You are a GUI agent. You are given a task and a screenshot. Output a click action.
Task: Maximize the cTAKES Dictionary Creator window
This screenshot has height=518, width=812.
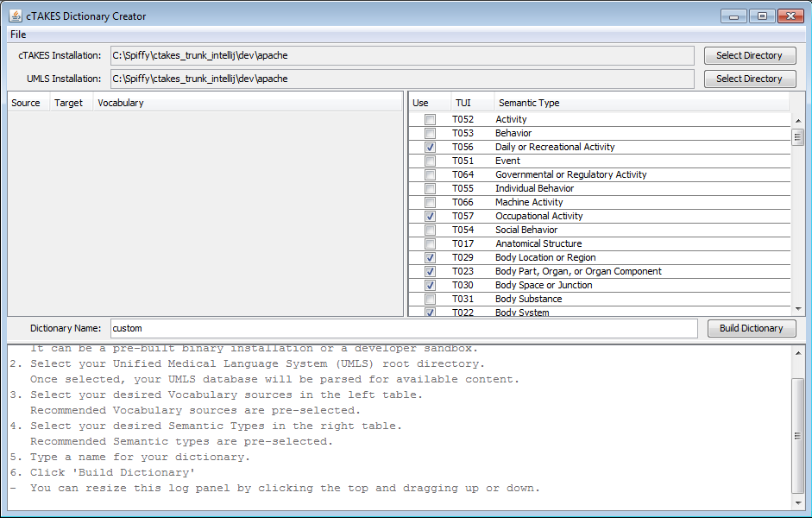click(762, 16)
